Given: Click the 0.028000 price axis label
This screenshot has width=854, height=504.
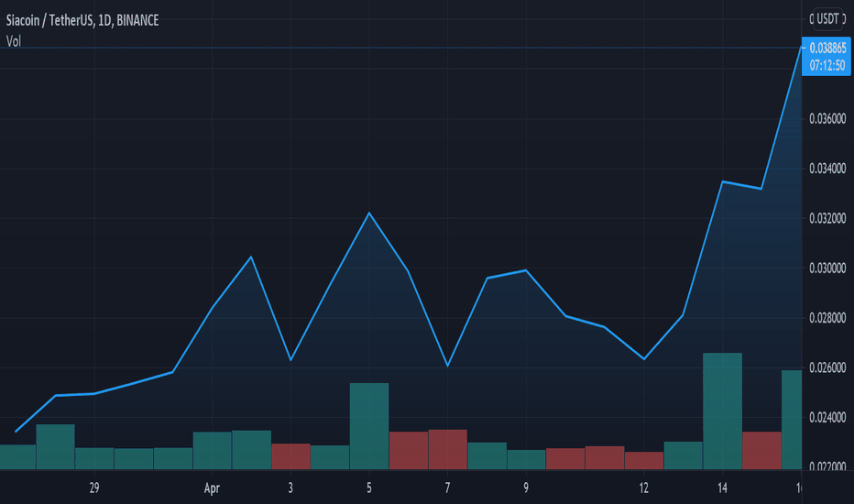Looking at the screenshot, I should (x=827, y=318).
